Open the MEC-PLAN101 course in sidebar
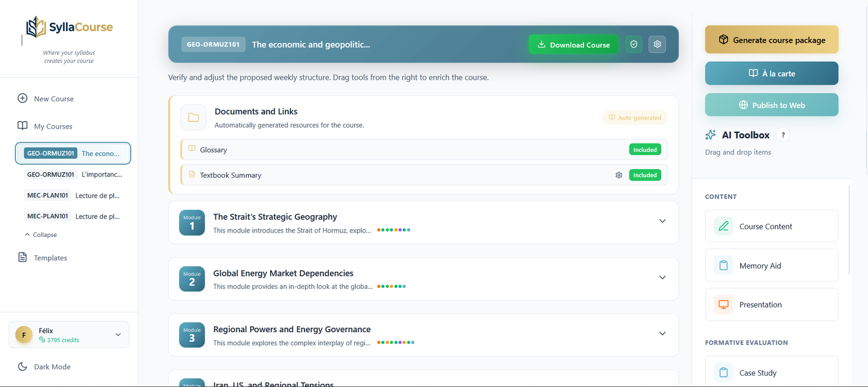This screenshot has height=387, width=868. pos(73,196)
